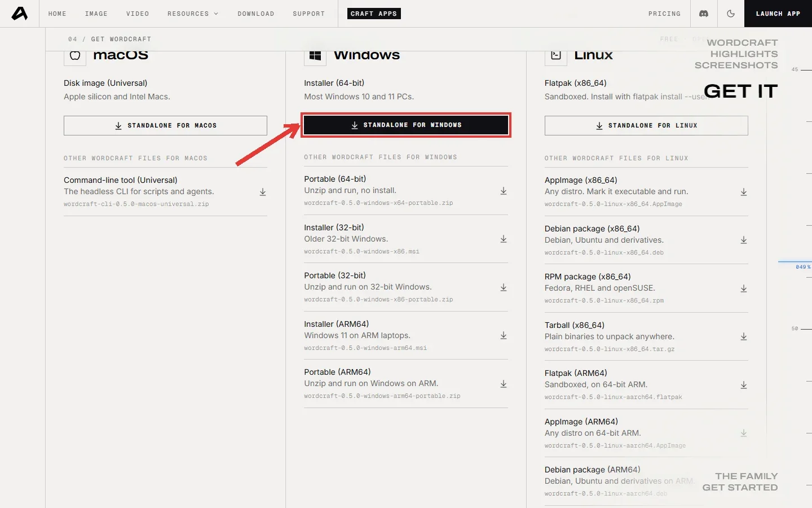The image size is (812, 508).
Task: Click the macOS apple icon
Action: point(75,55)
